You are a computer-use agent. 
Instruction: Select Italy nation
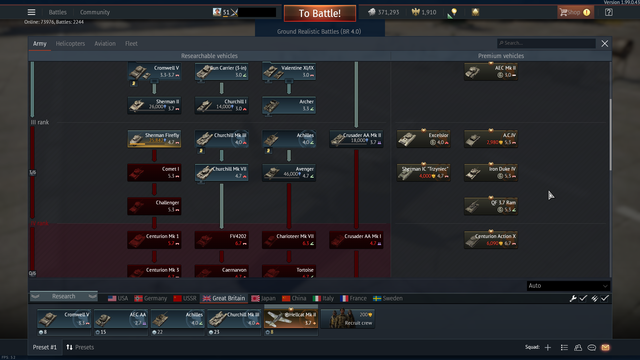click(x=323, y=298)
